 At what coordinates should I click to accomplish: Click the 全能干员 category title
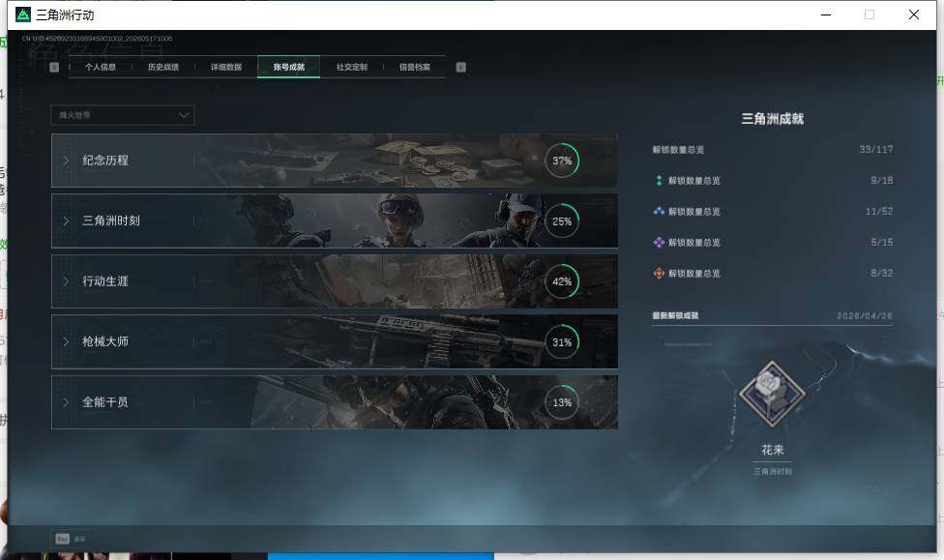(105, 401)
